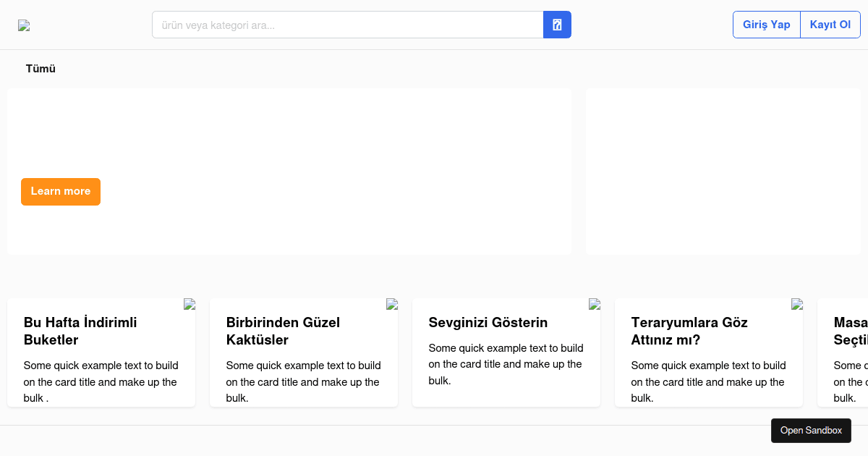Click the orange Learn more button

pyautogui.click(x=61, y=192)
